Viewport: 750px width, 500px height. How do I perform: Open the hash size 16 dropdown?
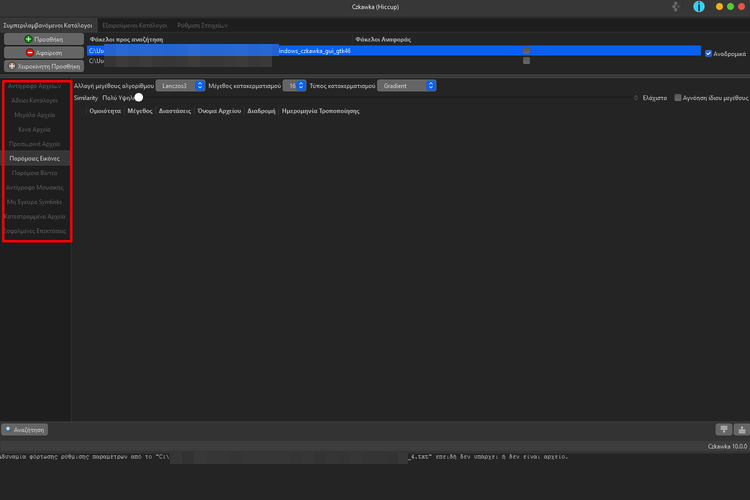click(294, 86)
